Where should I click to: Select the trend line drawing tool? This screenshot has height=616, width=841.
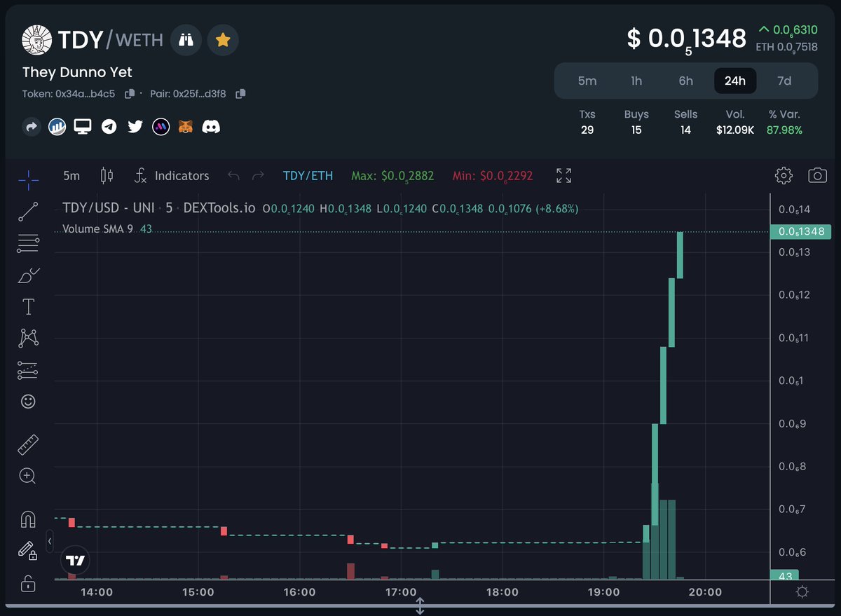pyautogui.click(x=28, y=212)
